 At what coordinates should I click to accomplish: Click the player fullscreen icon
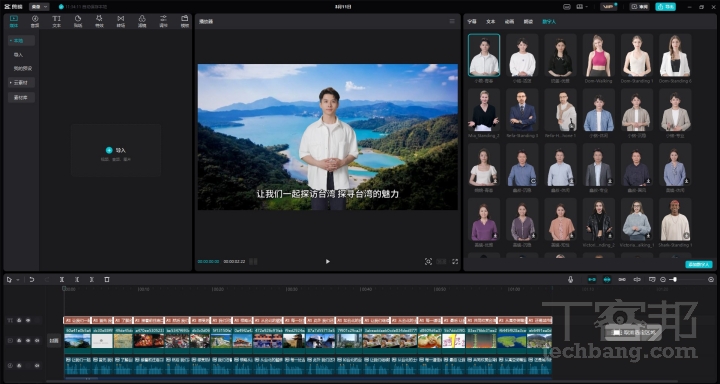click(455, 261)
